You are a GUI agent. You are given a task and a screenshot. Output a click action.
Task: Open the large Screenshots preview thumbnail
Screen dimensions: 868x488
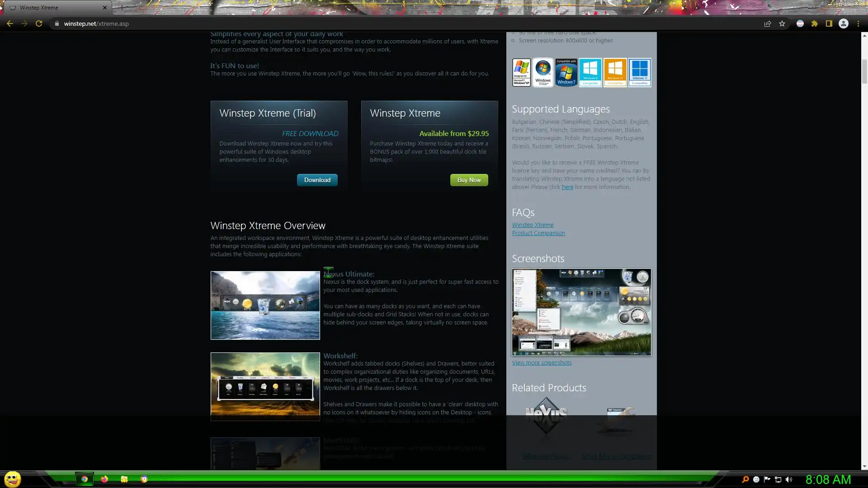tap(581, 312)
